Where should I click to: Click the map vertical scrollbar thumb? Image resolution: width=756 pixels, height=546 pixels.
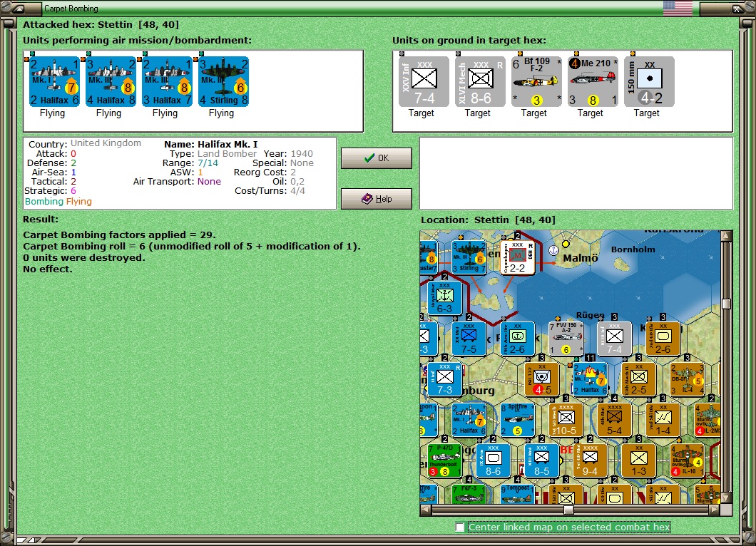coord(726,304)
